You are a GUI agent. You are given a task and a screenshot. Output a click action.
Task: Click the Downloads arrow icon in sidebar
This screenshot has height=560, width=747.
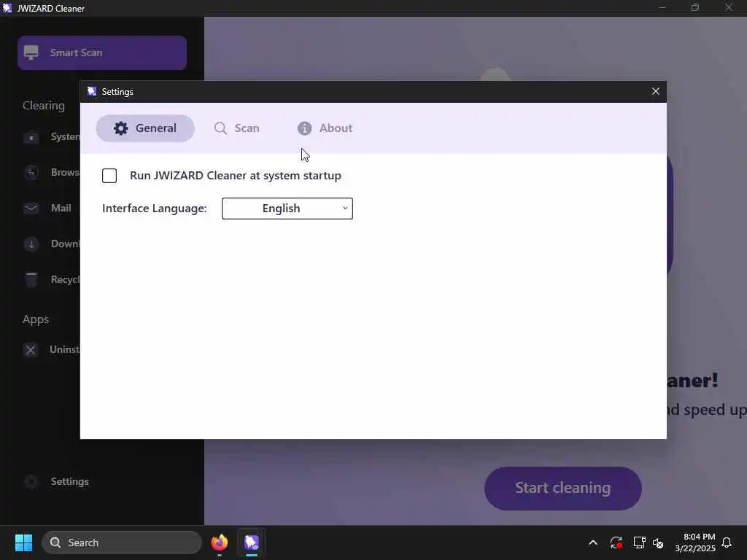(x=31, y=244)
